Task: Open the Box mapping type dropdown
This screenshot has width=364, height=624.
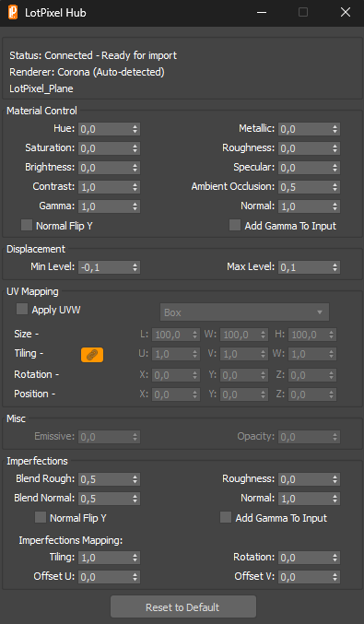Action: click(244, 312)
